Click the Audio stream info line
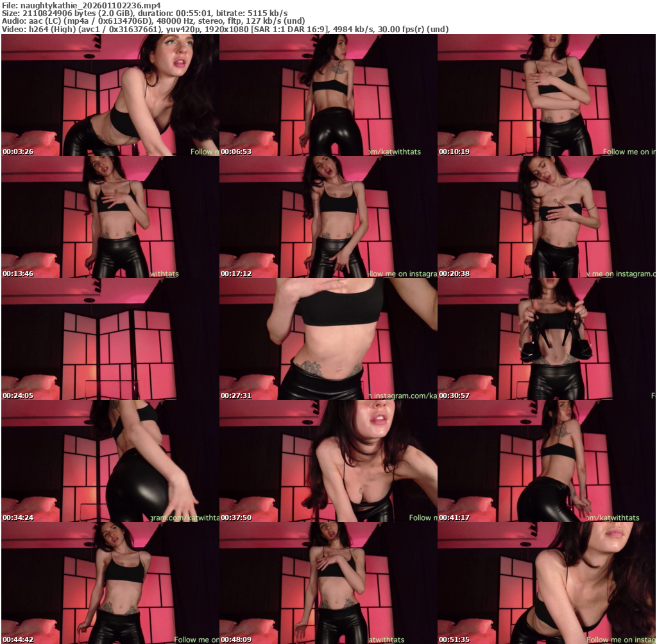 click(x=153, y=21)
